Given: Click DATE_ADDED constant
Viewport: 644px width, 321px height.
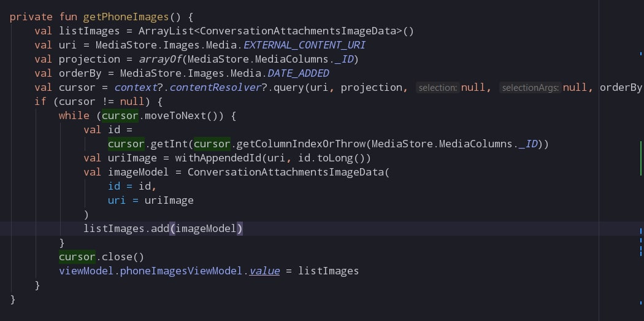Looking at the screenshot, I should 298,73.
